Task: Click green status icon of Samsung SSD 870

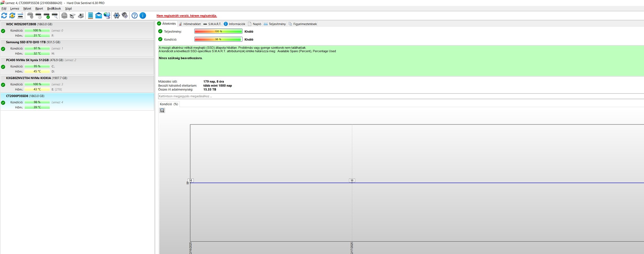Action: click(x=3, y=49)
